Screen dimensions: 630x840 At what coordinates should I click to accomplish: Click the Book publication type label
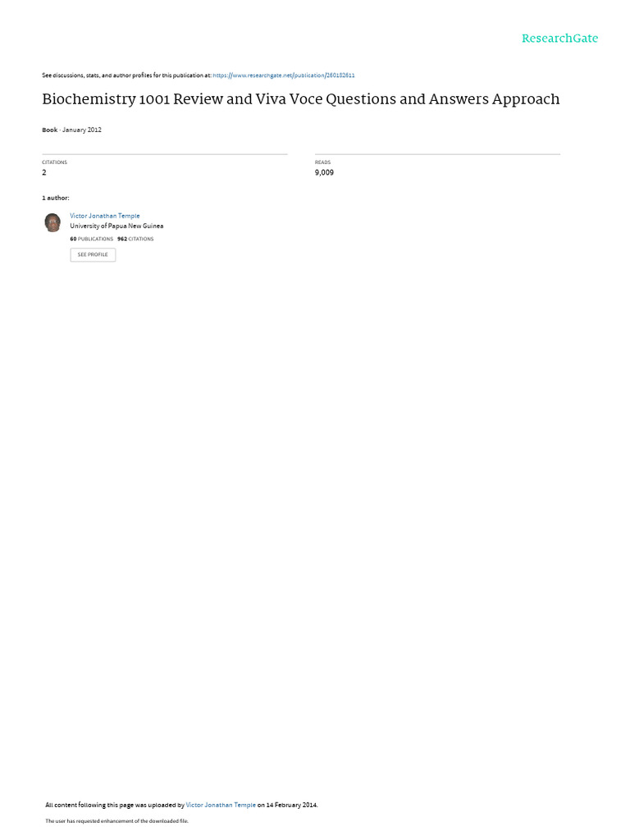[50, 130]
